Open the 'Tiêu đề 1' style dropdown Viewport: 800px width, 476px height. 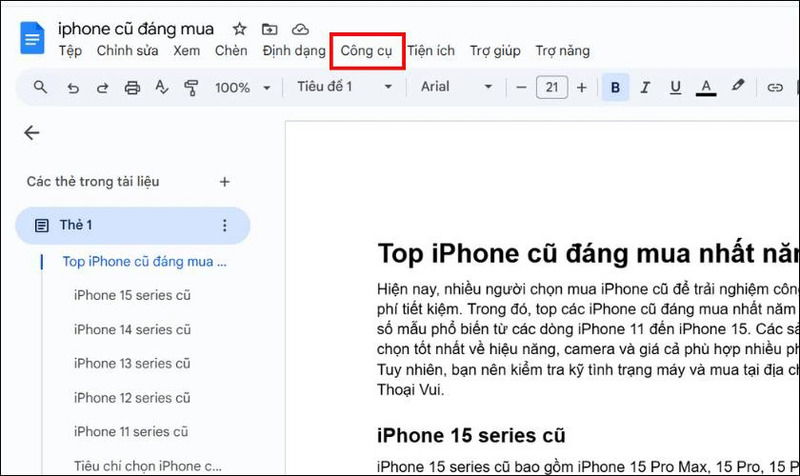pos(344,88)
